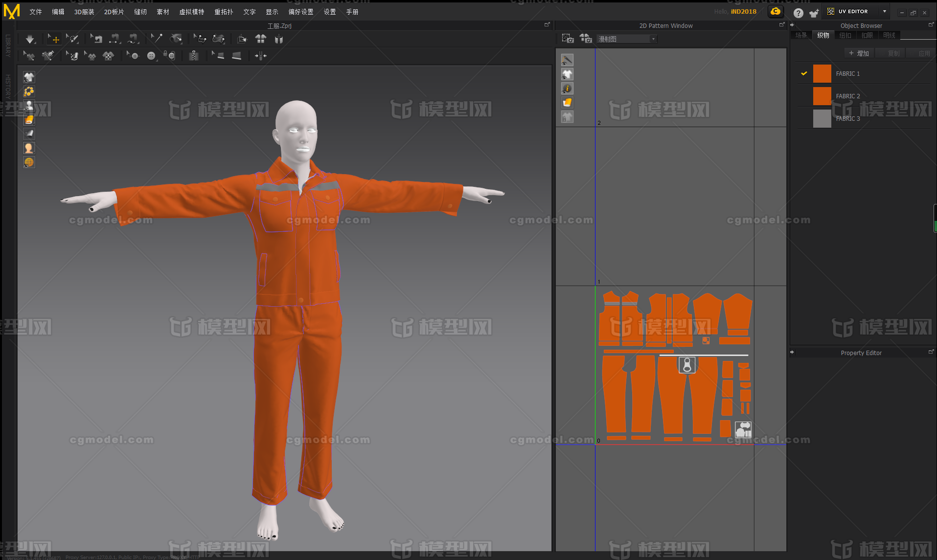Select the Zipper tool

tap(194, 56)
